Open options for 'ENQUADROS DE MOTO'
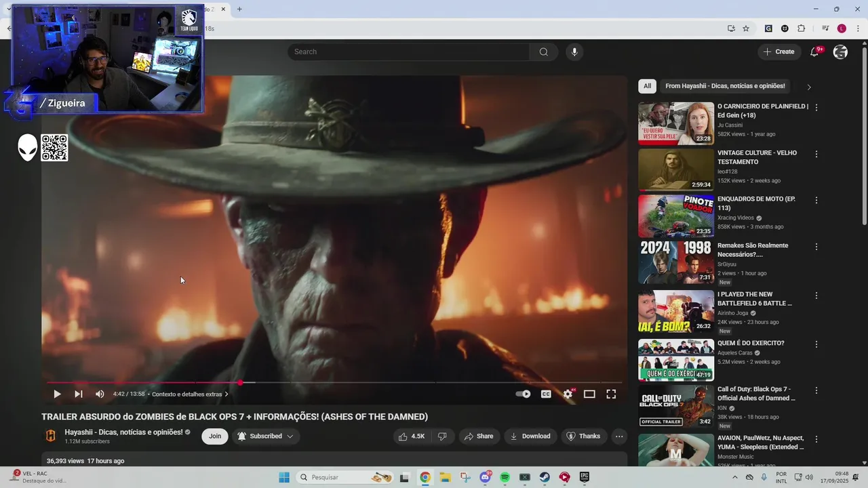Viewport: 868px width, 488px height. click(x=816, y=201)
